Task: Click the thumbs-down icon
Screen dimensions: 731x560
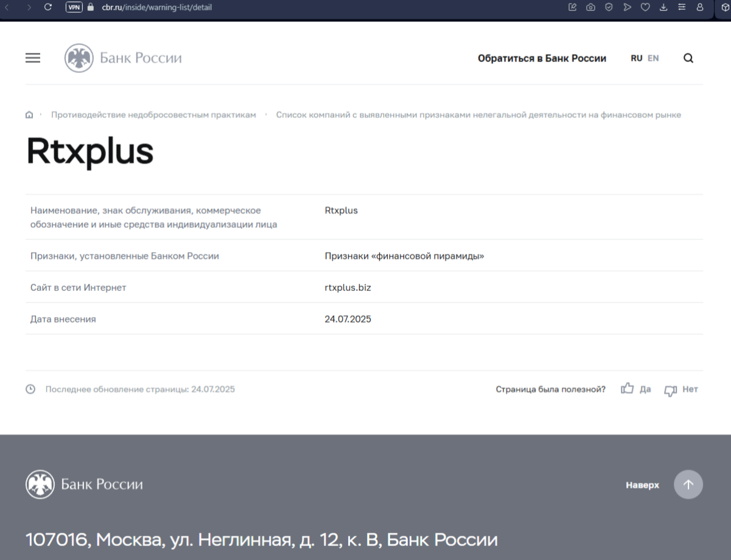Action: click(x=671, y=390)
